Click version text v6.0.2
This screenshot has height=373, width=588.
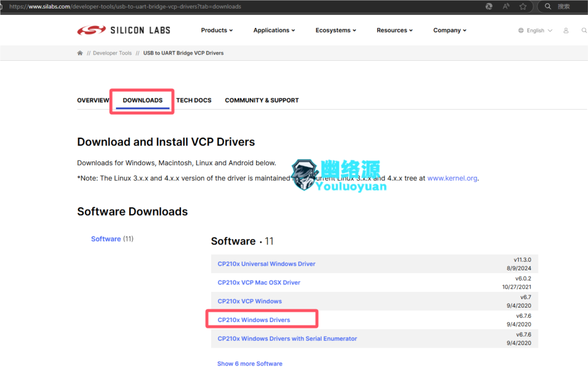(x=523, y=278)
